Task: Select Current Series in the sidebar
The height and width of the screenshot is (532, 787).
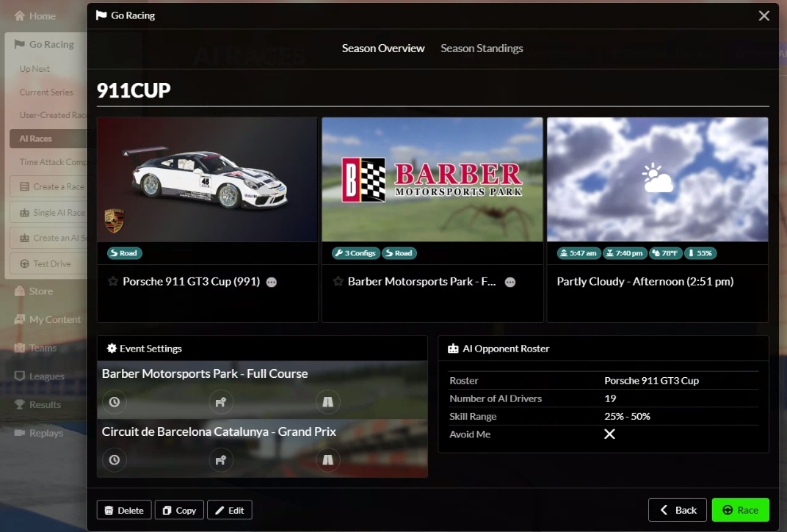Action: pos(46,92)
